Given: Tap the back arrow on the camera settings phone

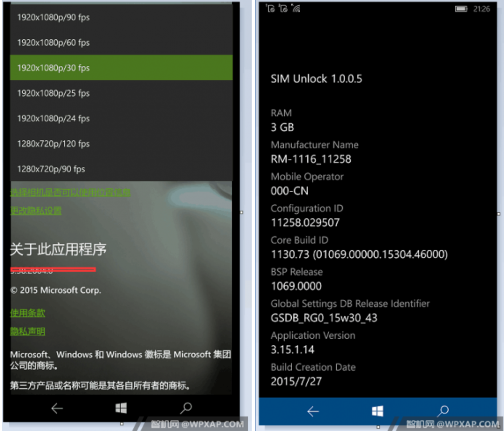Looking at the screenshot, I should [57, 408].
